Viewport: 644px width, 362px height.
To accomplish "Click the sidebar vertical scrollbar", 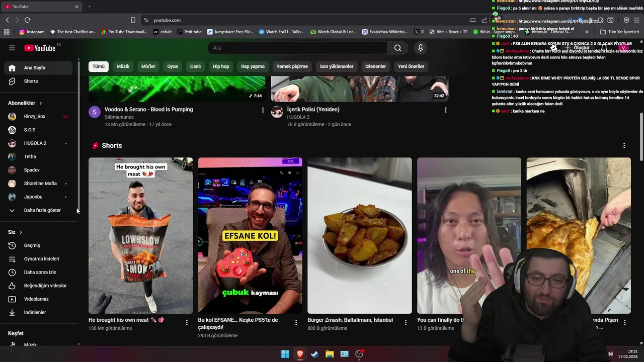I will coord(79,136).
